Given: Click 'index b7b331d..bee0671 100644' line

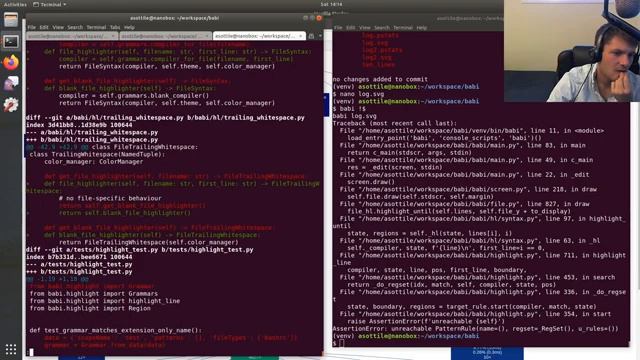Looking at the screenshot, I should pyautogui.click(x=79, y=257).
